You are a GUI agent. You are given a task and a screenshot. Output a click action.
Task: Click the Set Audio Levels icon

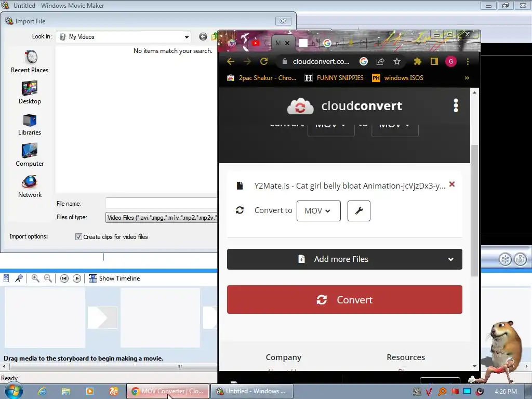[6, 278]
